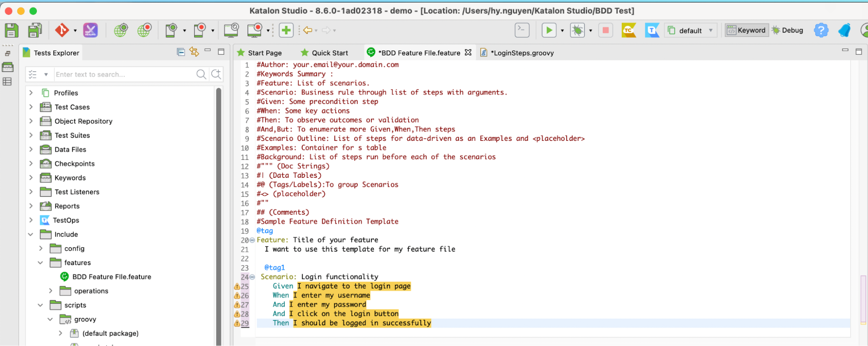Open Katalon TestCloud icon
Viewport: 868px width, 346px height.
(x=629, y=30)
